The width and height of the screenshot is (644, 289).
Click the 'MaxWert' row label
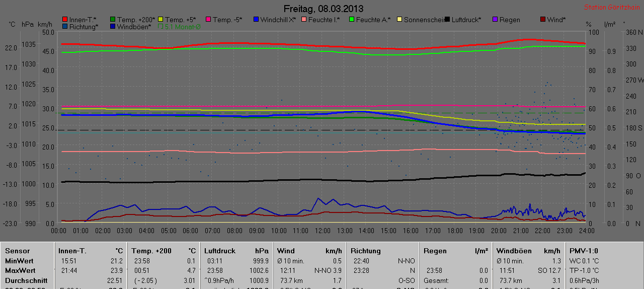tap(21, 270)
